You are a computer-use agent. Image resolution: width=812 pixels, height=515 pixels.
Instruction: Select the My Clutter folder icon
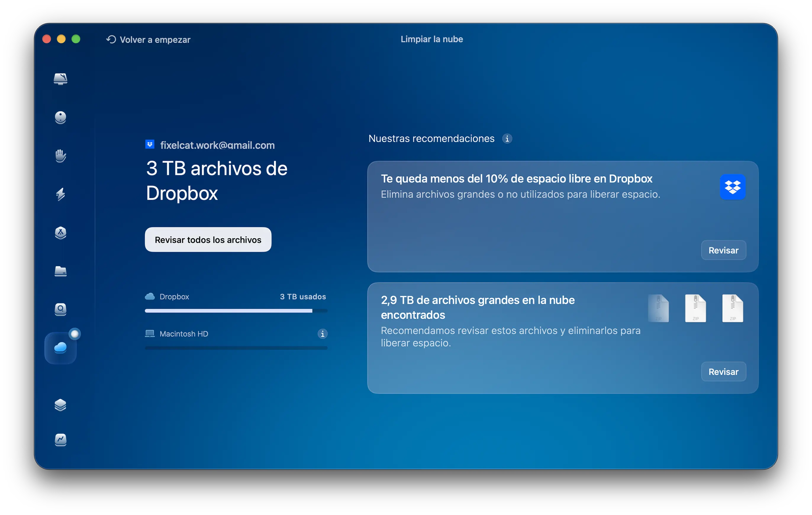click(x=60, y=271)
